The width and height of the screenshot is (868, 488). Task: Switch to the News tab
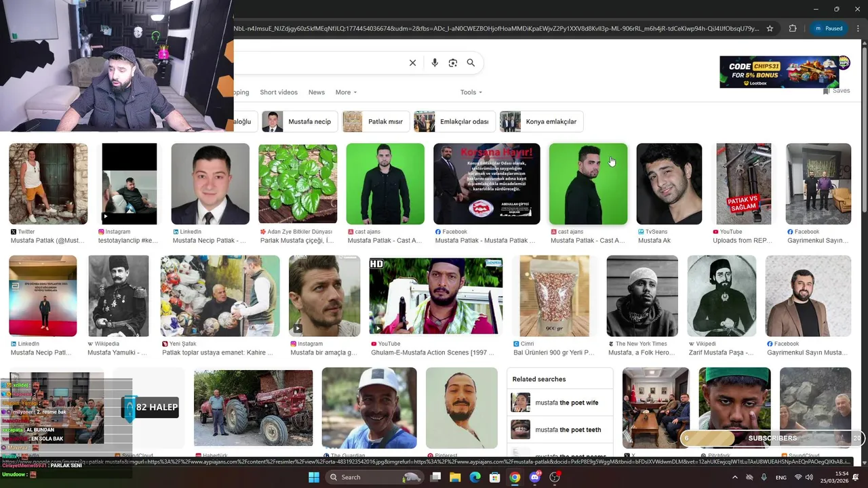pyautogui.click(x=317, y=92)
